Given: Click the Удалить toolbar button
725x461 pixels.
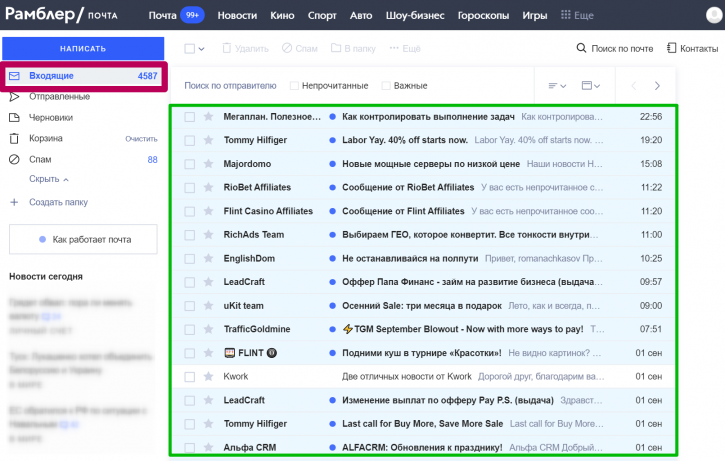Looking at the screenshot, I should tap(246, 48).
